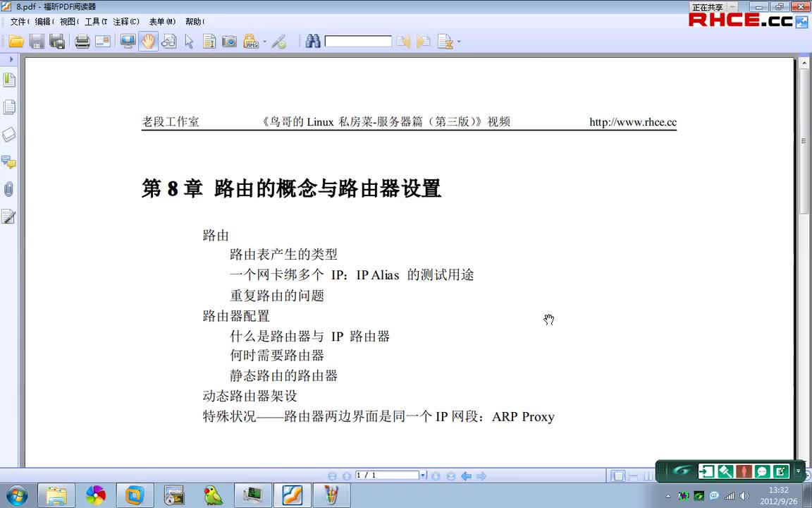Image resolution: width=812 pixels, height=508 pixels.
Task: Click the last page navigation button
Action: (450, 476)
